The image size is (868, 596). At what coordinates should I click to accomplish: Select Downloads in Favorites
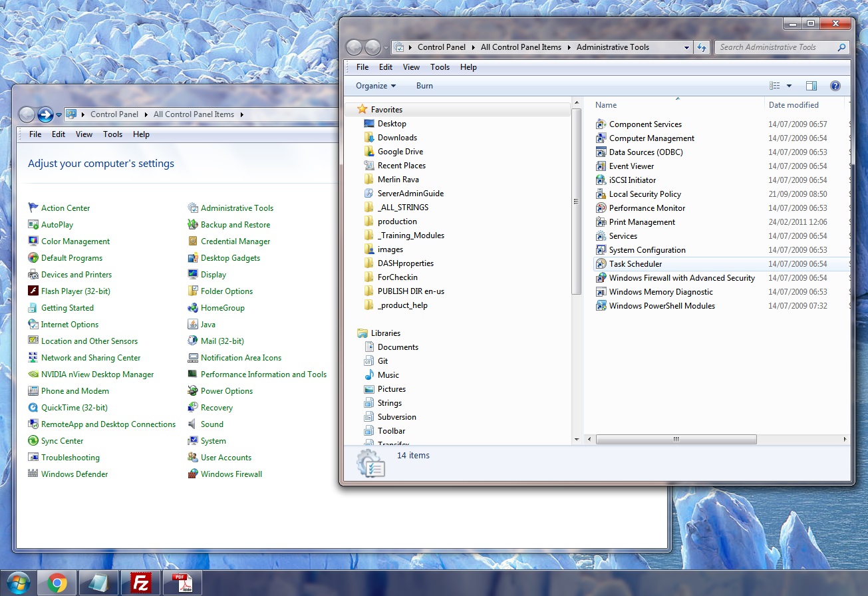click(397, 138)
